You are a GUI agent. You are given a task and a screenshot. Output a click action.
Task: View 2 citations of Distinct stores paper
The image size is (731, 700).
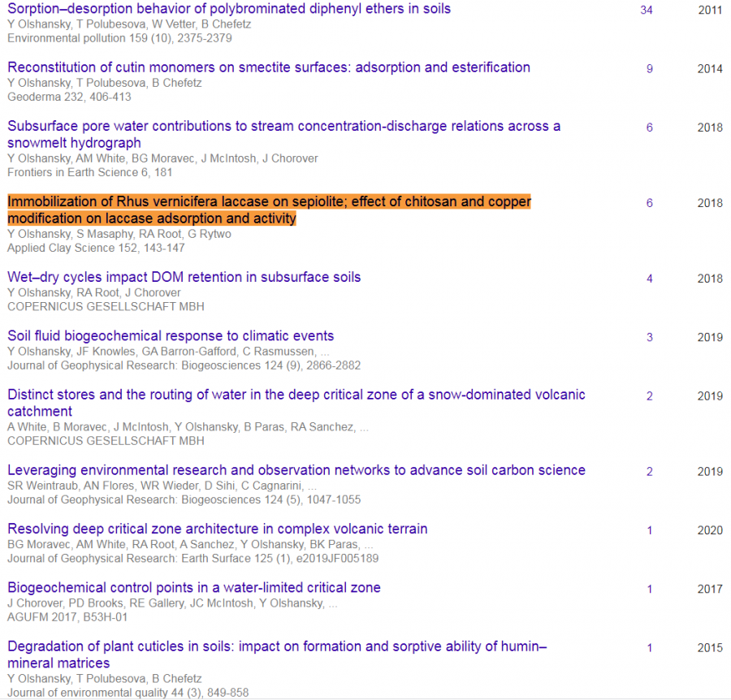tap(650, 396)
